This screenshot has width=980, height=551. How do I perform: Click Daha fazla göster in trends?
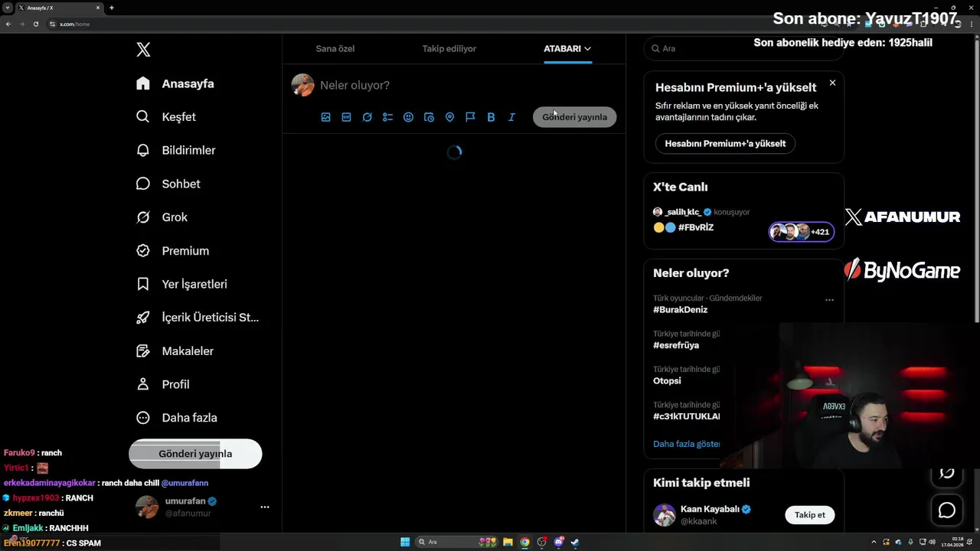[686, 444]
